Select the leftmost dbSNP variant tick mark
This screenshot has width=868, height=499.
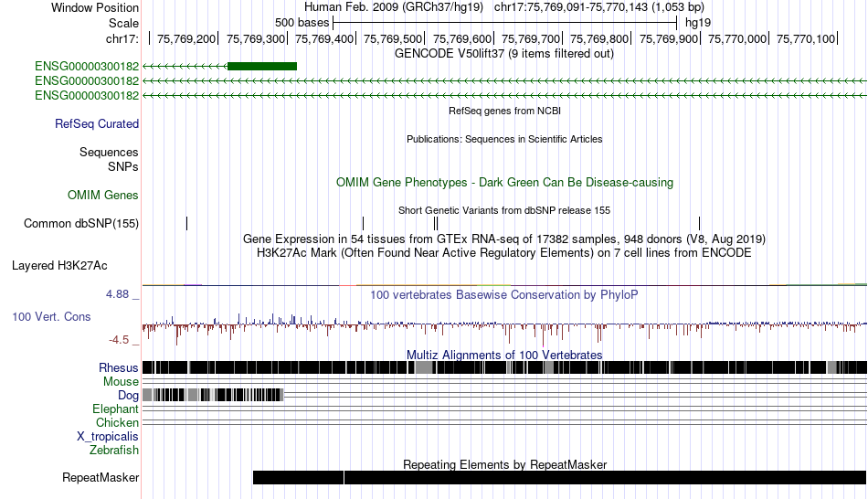tap(187, 223)
